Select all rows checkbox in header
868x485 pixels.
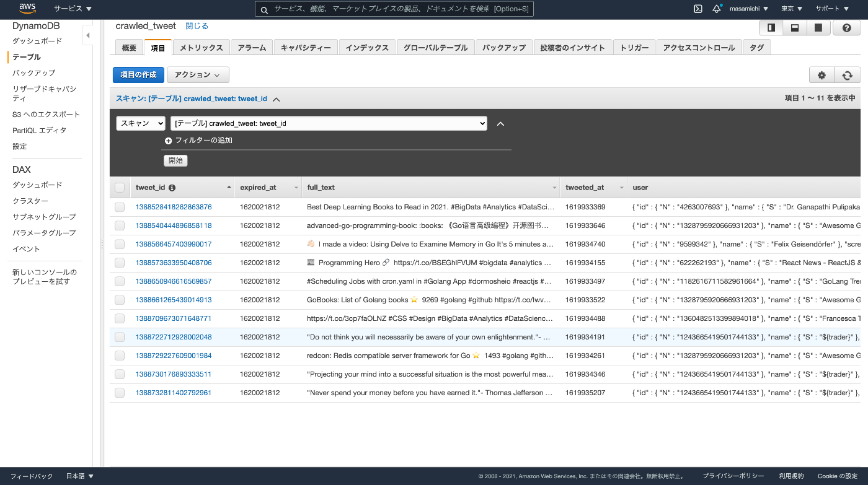click(120, 188)
